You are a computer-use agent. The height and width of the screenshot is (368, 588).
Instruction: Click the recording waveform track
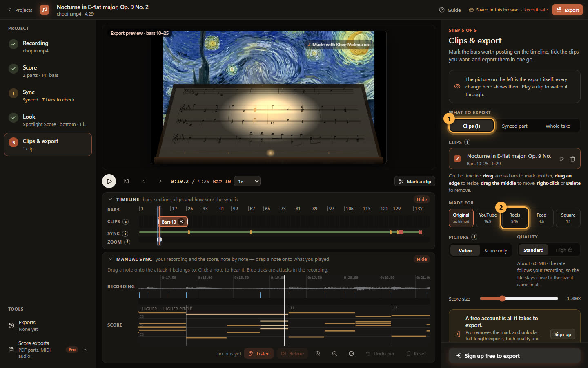click(284, 288)
